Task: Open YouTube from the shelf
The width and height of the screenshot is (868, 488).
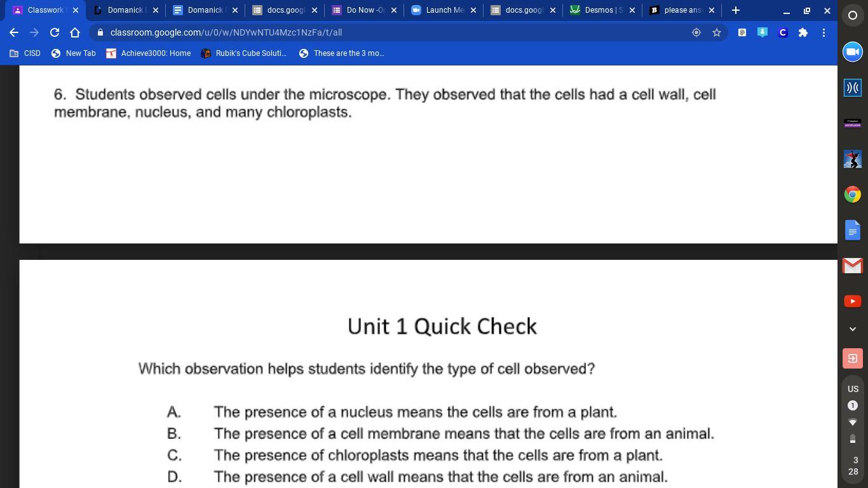Action: (853, 301)
